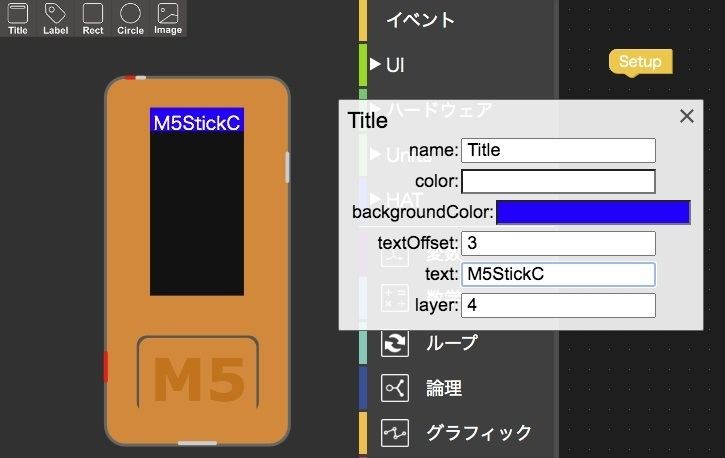Close the Title properties dialog

coord(686,116)
